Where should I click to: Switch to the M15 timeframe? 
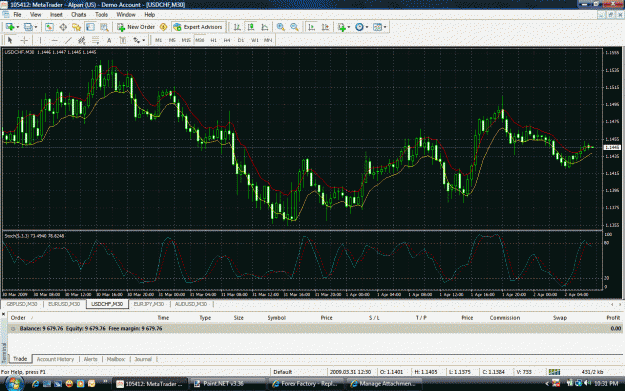click(x=186, y=40)
